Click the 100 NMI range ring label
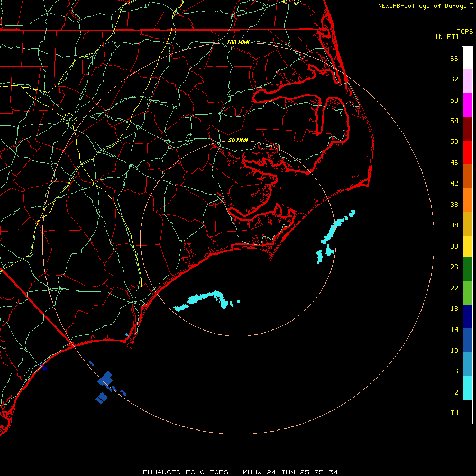The height and width of the screenshot is (476, 476). click(x=238, y=42)
